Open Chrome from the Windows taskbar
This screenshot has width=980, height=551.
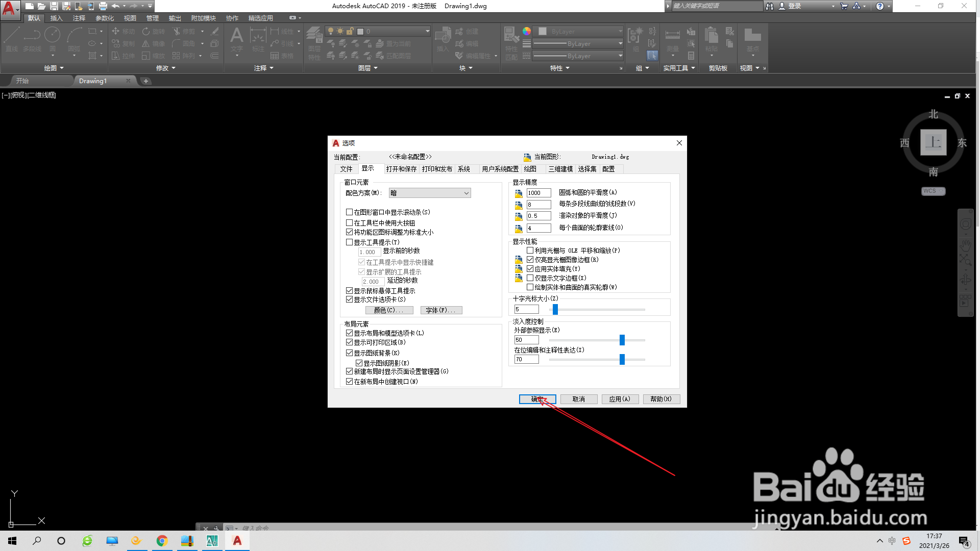[162, 541]
